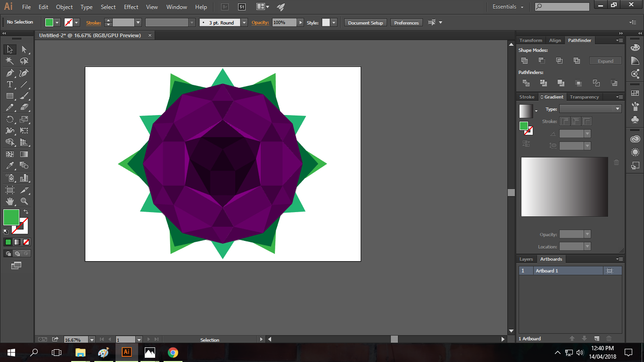Click the Minus Front shape mode icon
Image resolution: width=644 pixels, height=362 pixels.
[542, 61]
